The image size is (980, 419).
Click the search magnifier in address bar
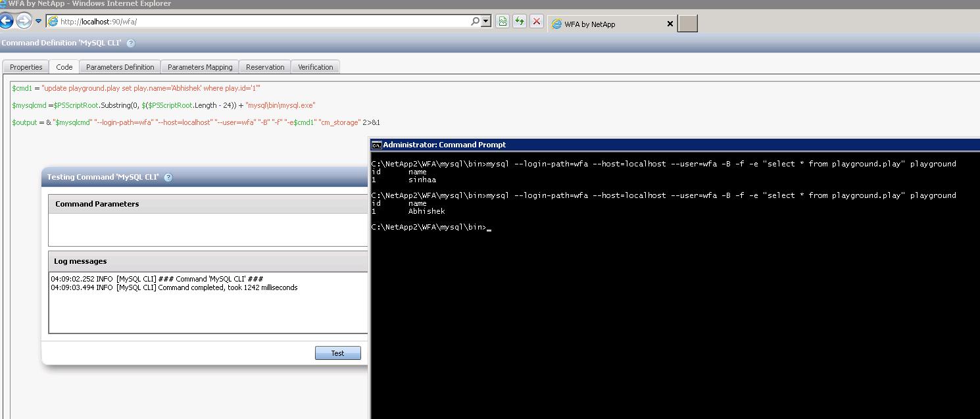click(x=476, y=21)
